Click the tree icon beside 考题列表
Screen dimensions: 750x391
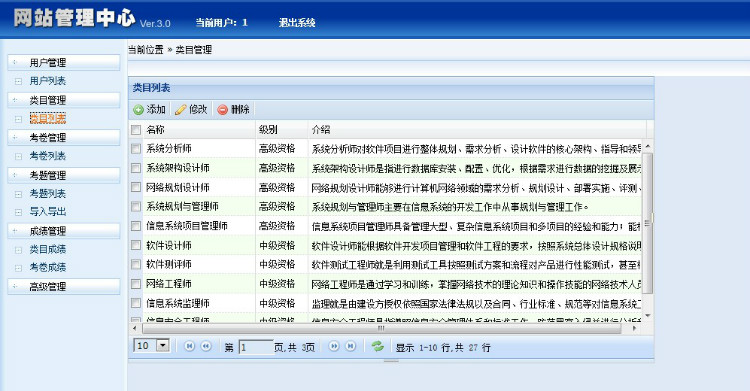(18, 194)
